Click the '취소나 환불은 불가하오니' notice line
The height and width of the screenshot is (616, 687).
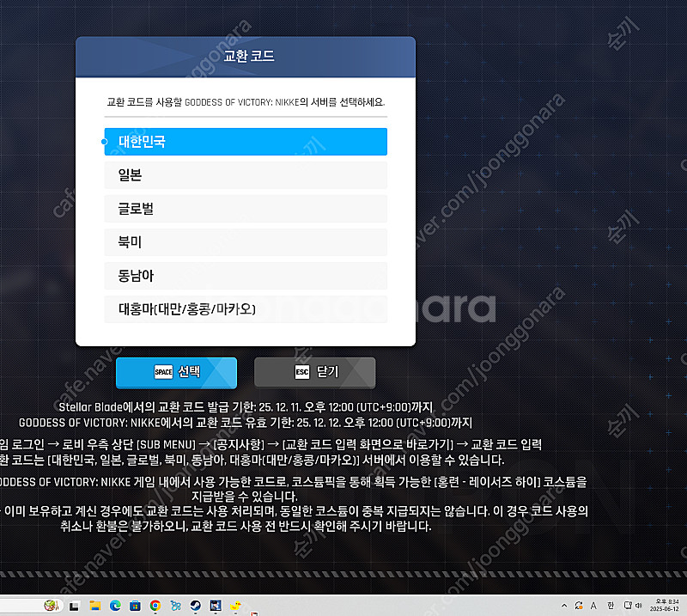pyautogui.click(x=246, y=526)
